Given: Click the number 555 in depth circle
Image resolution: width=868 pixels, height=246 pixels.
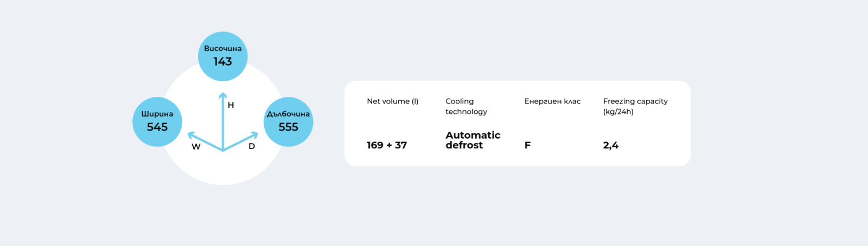Looking at the screenshot, I should click(x=289, y=127).
